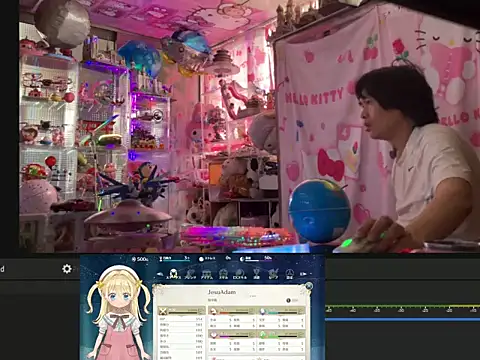
Task: Toggle the teal-bar stat panel header
Action: pyautogui.click(x=282, y=311)
